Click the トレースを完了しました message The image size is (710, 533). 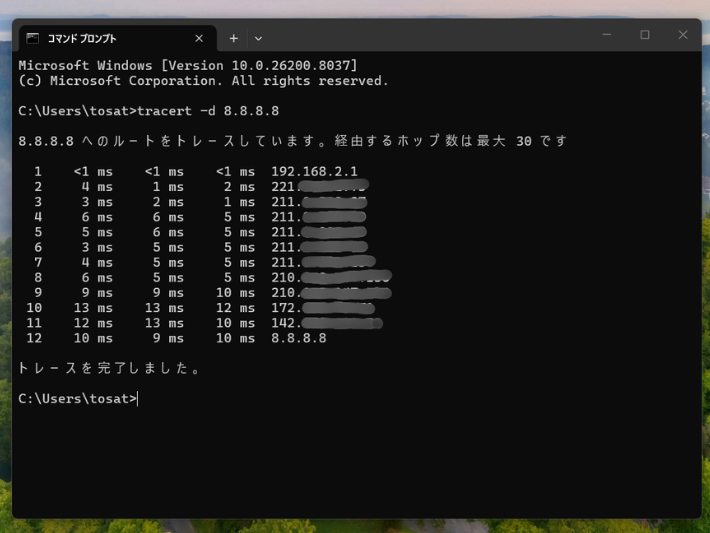click(110, 368)
